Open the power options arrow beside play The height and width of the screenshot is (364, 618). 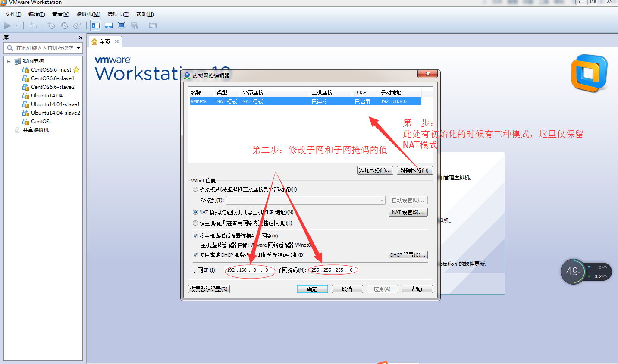point(16,25)
